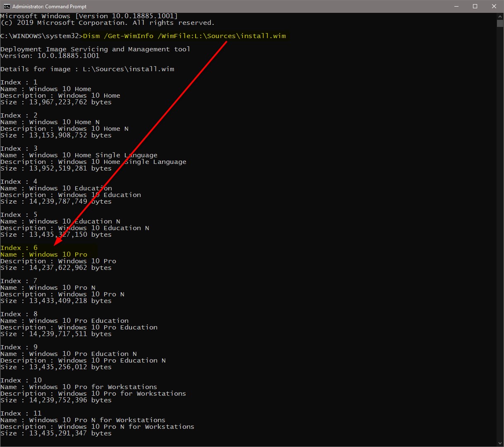Click the scrollbar up arrow
Screen dimensions: 504x447
[500, 16]
